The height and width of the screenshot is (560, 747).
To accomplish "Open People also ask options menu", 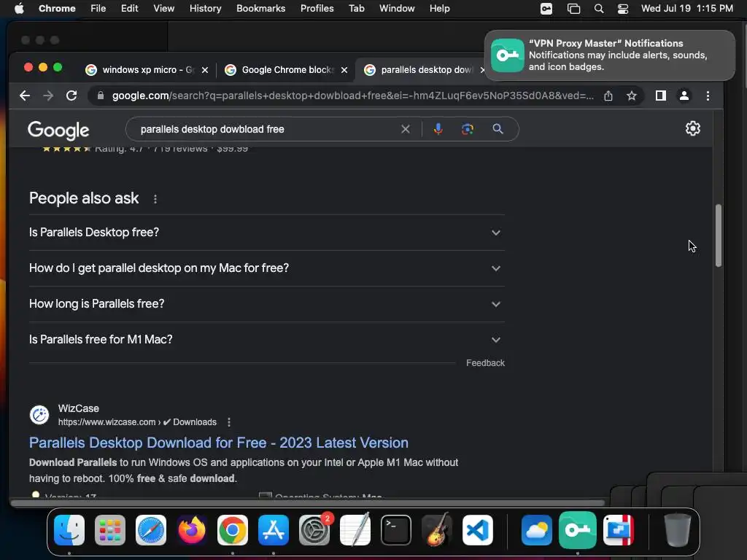I will [155, 199].
